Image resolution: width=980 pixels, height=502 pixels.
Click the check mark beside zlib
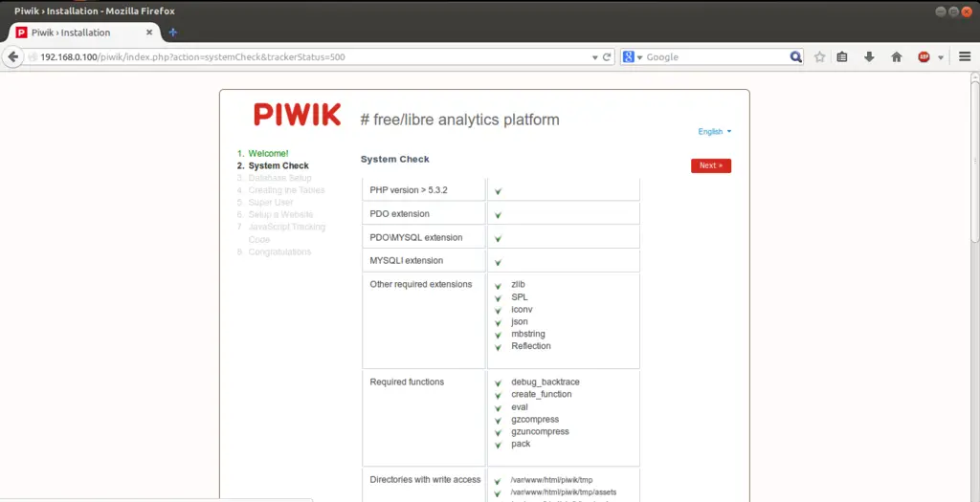click(x=498, y=286)
